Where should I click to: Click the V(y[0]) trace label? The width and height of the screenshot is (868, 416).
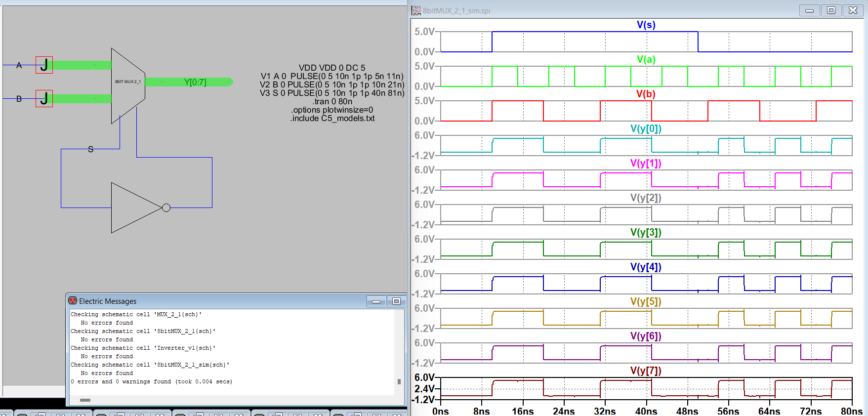pyautogui.click(x=646, y=128)
